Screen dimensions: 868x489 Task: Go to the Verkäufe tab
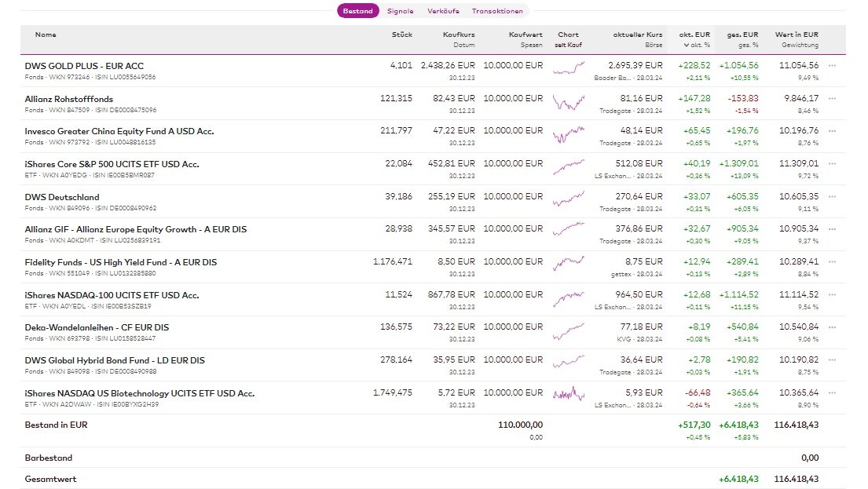[x=443, y=11]
